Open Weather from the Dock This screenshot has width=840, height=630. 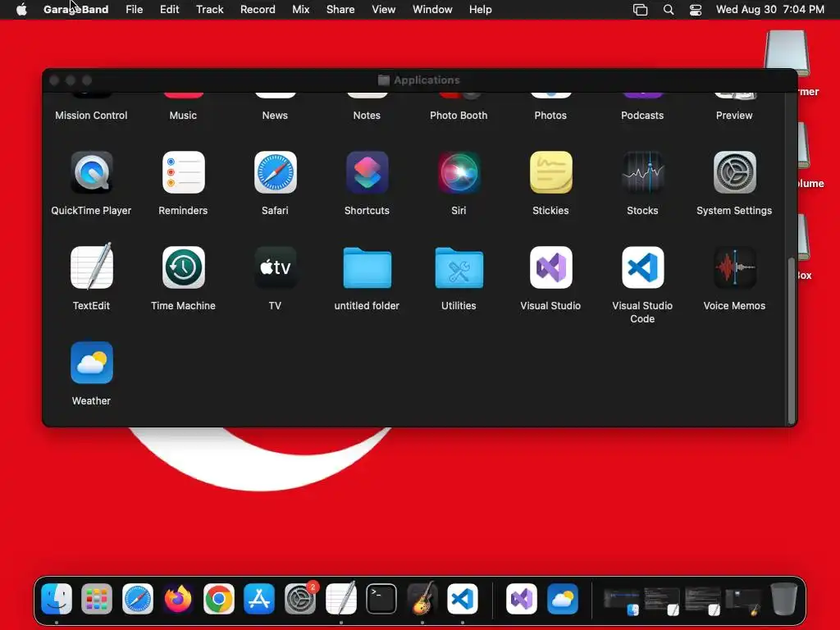(563, 598)
